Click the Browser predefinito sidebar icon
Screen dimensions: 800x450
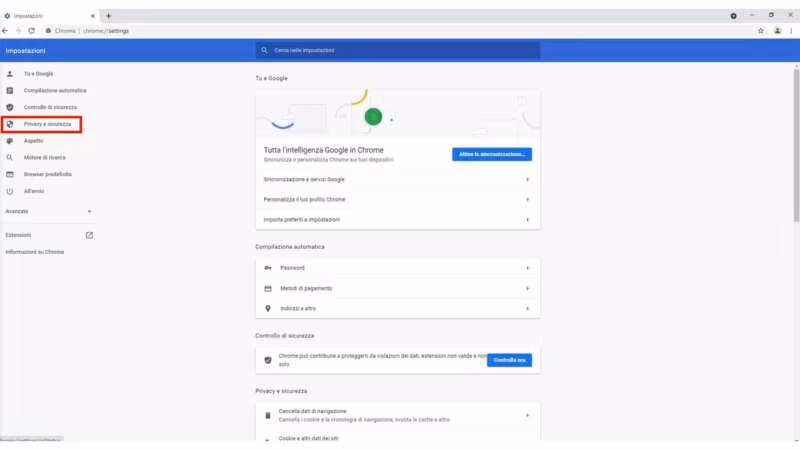click(10, 174)
